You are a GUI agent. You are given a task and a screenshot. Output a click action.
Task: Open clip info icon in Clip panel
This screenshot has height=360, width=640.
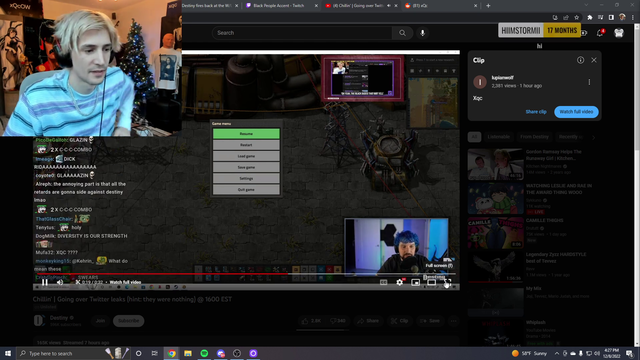click(580, 60)
